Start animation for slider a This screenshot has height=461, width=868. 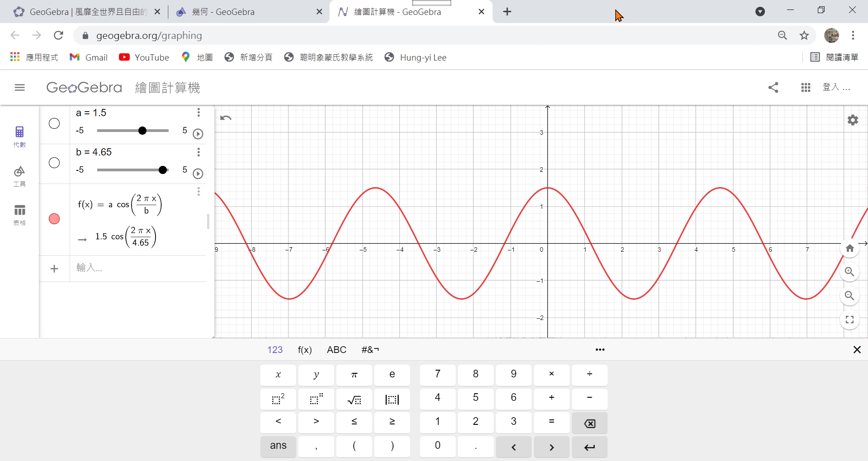coord(198,134)
